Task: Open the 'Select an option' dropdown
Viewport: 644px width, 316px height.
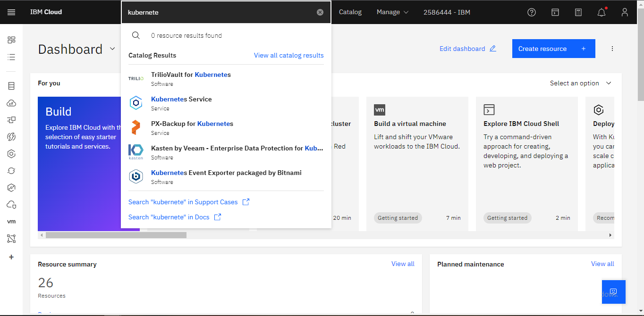Action: point(580,83)
